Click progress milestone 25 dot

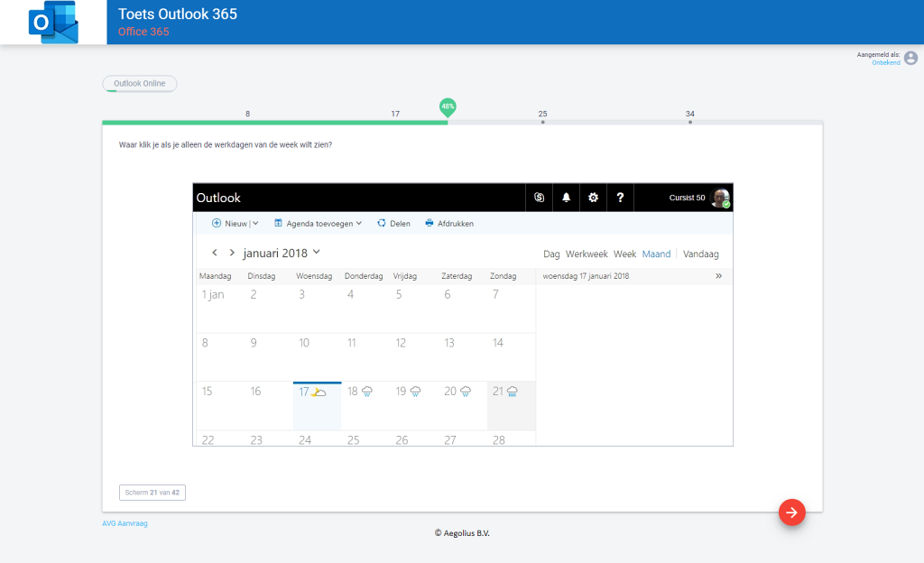point(542,122)
